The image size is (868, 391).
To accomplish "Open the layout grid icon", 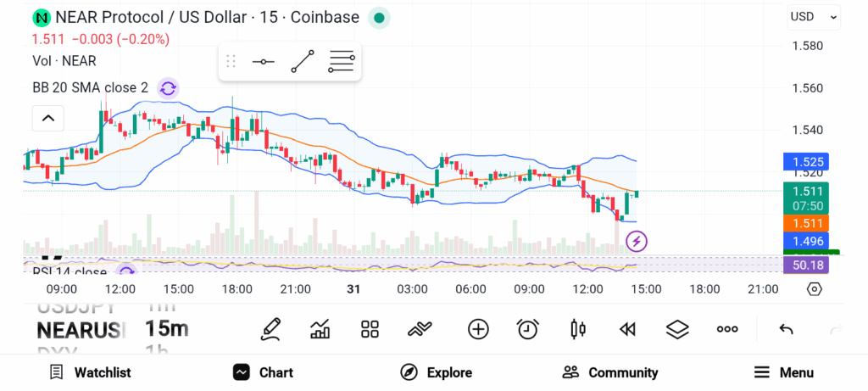I will pyautogui.click(x=370, y=329).
